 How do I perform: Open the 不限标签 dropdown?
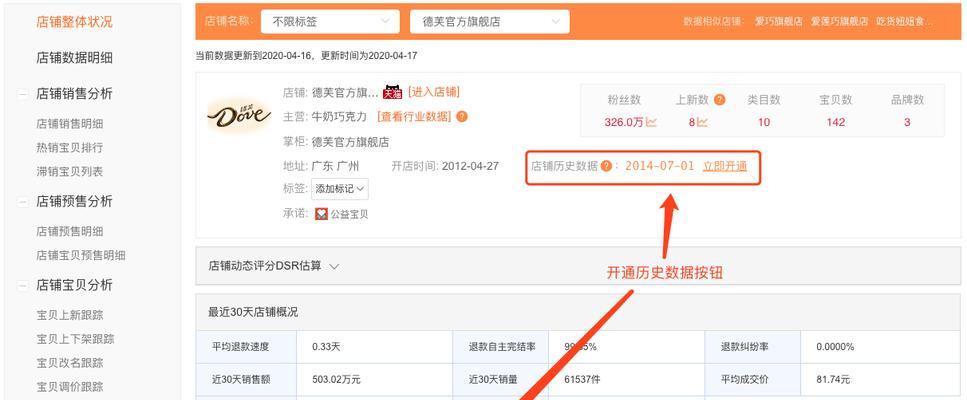(x=330, y=22)
